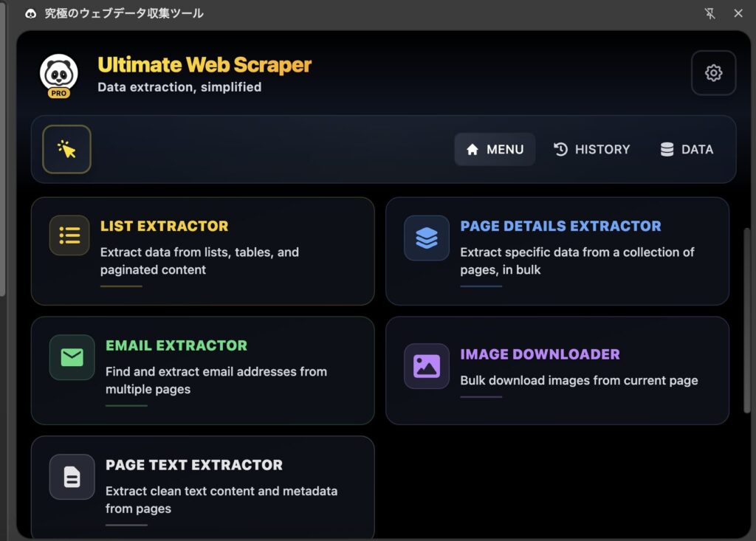Screen dimensions: 756x541
Task: Click the Ultimate Web Scraper heading
Action: (x=205, y=65)
